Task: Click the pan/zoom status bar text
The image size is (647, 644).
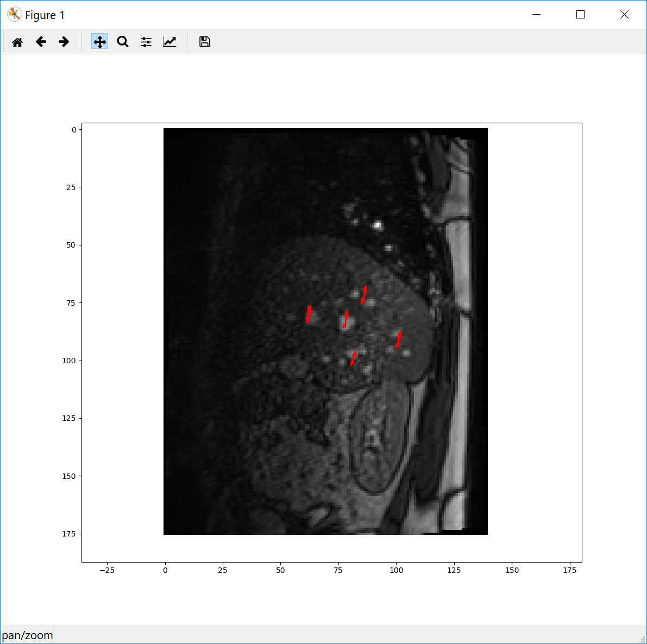Action: (x=27, y=634)
